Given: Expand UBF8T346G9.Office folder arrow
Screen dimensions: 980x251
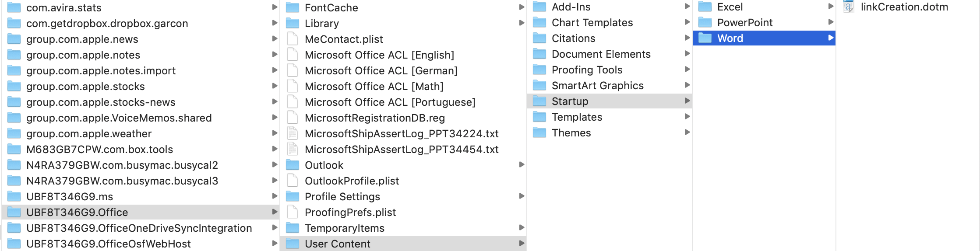Looking at the screenshot, I should (275, 212).
